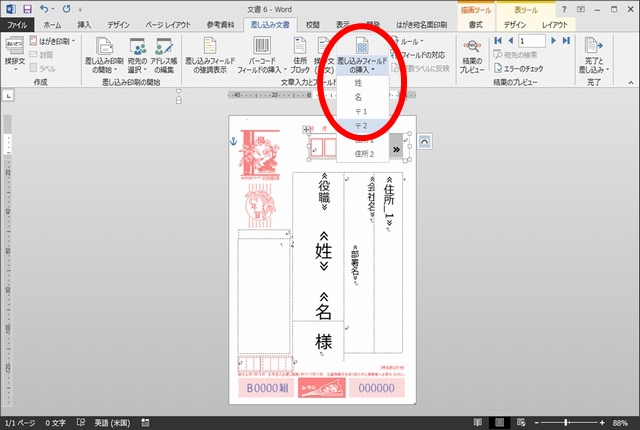Expand 完了と差し込み finish and merge dropdown
Image resolution: width=640 pixels, height=430 pixels.
607,69
